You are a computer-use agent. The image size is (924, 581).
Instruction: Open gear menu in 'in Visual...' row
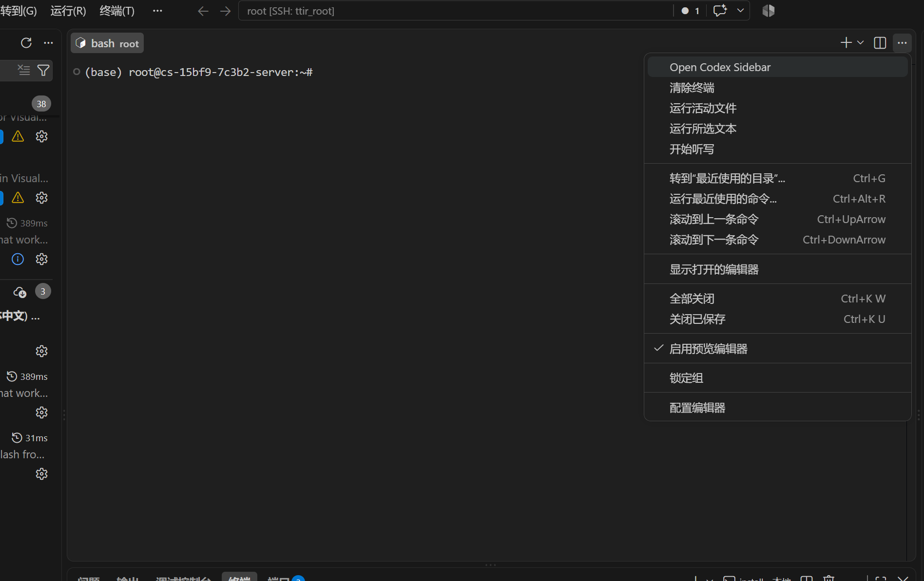coord(41,198)
